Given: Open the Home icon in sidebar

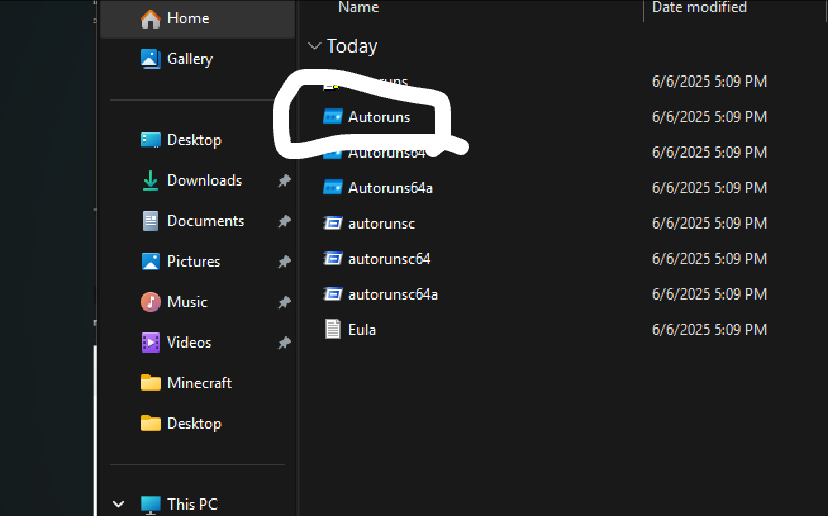Looking at the screenshot, I should coord(150,19).
